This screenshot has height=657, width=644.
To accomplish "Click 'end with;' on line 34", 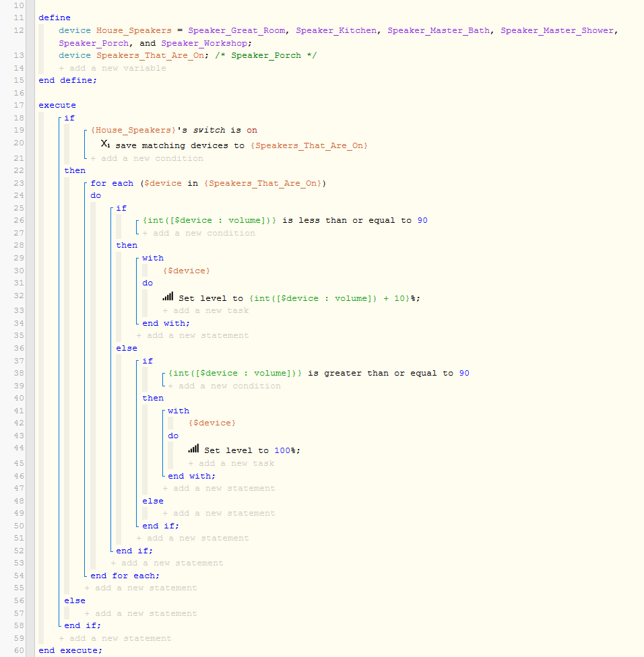I will (x=166, y=324).
